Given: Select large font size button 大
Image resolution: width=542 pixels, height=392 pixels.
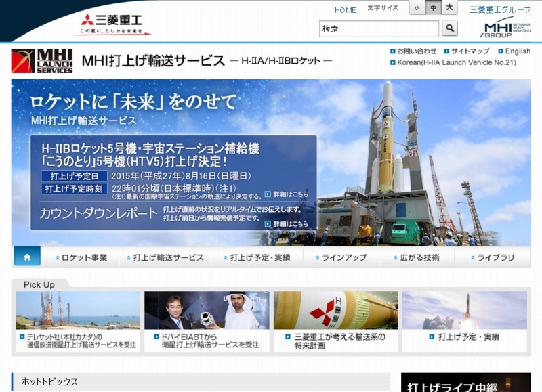Looking at the screenshot, I should [x=449, y=7].
